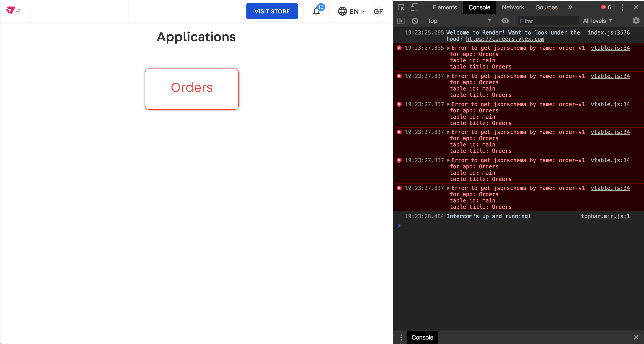
Task: Open the top JavaScript context dropdown
Action: 459,21
